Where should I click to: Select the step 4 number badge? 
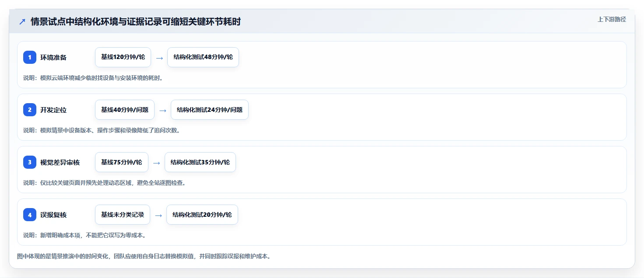tap(30, 215)
